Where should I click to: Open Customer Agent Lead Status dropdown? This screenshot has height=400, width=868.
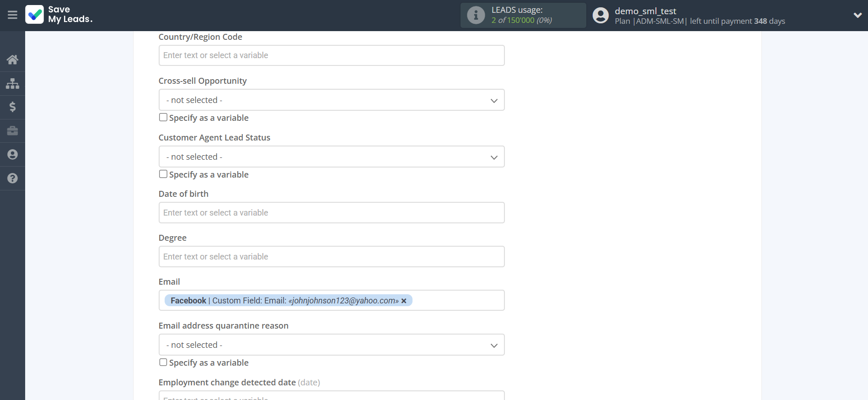click(x=331, y=157)
